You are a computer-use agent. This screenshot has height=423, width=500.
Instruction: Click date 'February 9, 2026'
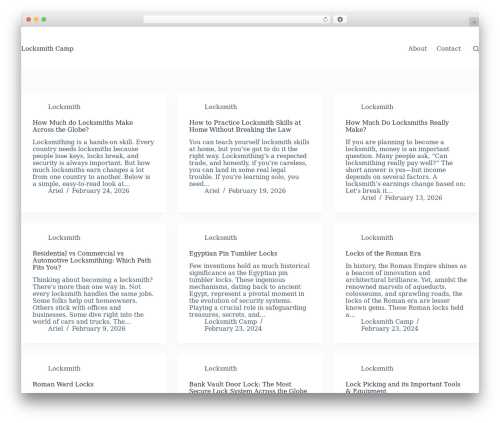(99, 329)
